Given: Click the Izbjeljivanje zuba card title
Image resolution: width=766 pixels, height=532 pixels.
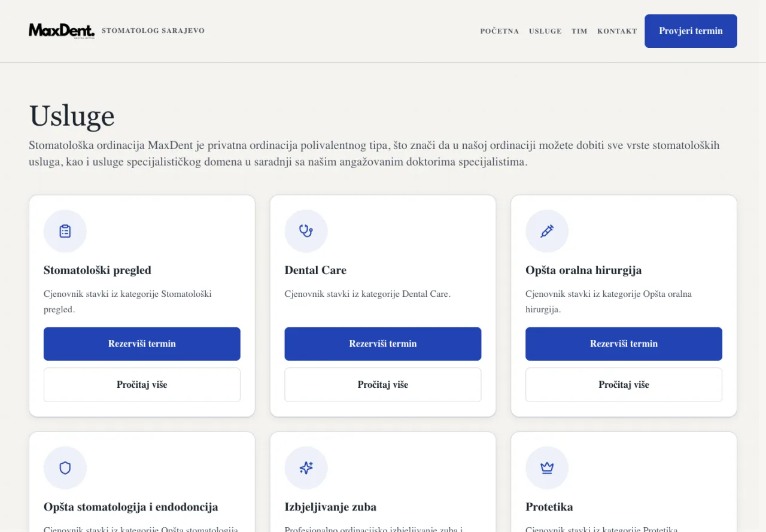Looking at the screenshot, I should pos(330,507).
